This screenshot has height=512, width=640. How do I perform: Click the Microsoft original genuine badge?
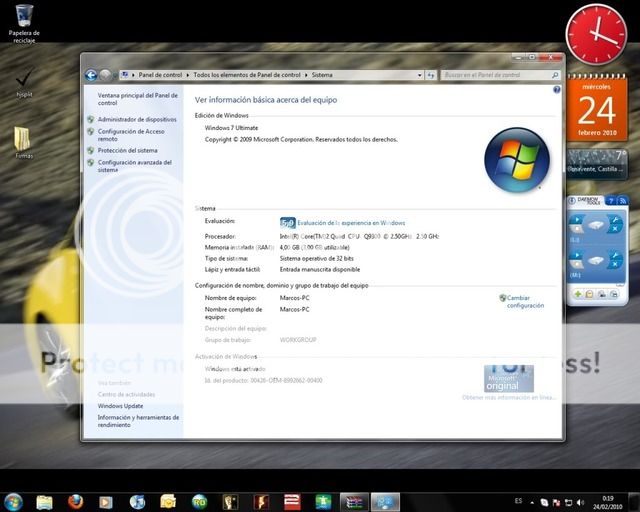(509, 378)
